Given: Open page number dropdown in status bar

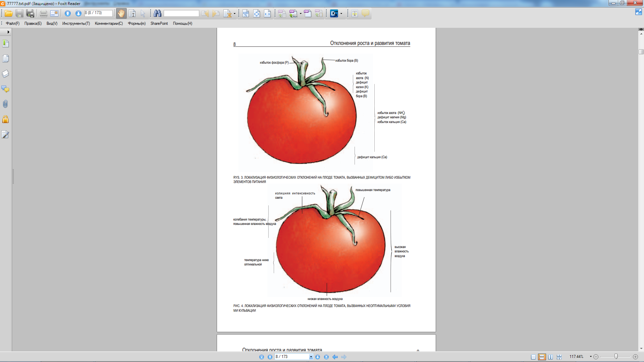Looking at the screenshot, I should 311,357.
